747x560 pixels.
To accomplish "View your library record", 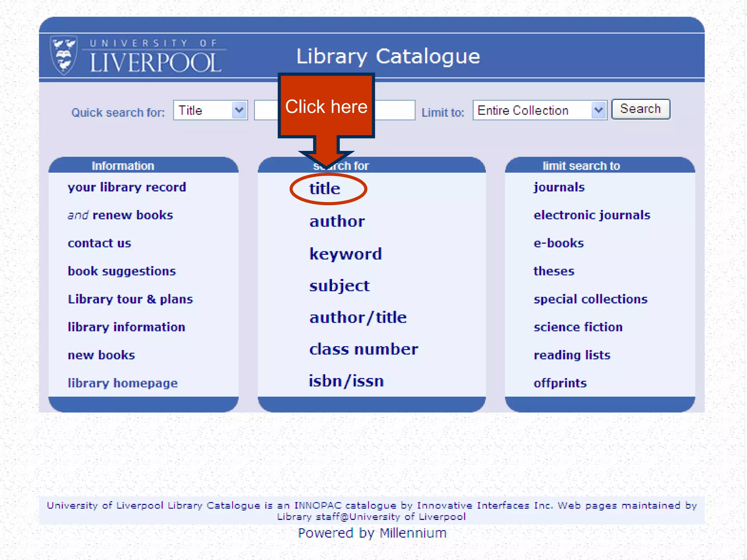I will [x=127, y=187].
